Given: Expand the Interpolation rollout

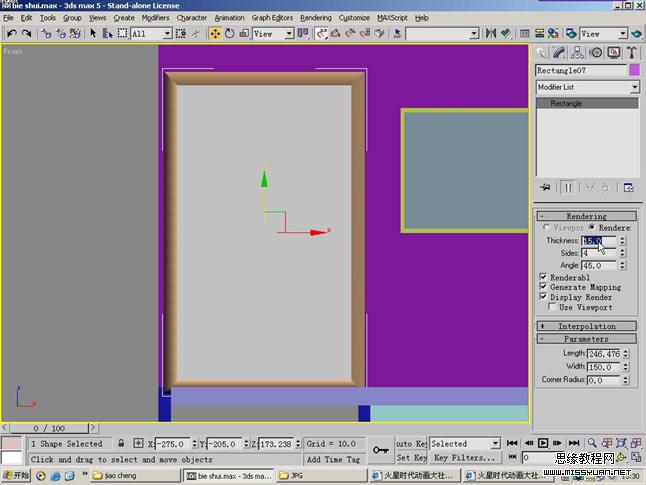Looking at the screenshot, I should pyautogui.click(x=587, y=326).
